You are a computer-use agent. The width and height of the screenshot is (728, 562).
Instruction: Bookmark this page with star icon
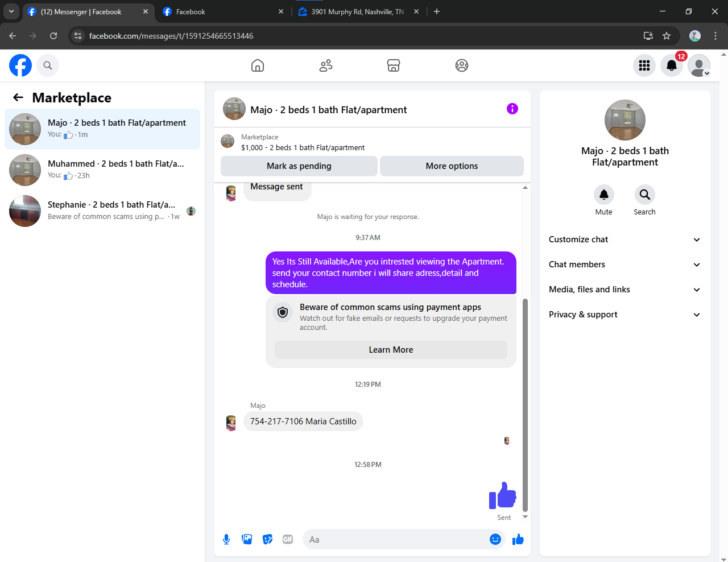(667, 36)
